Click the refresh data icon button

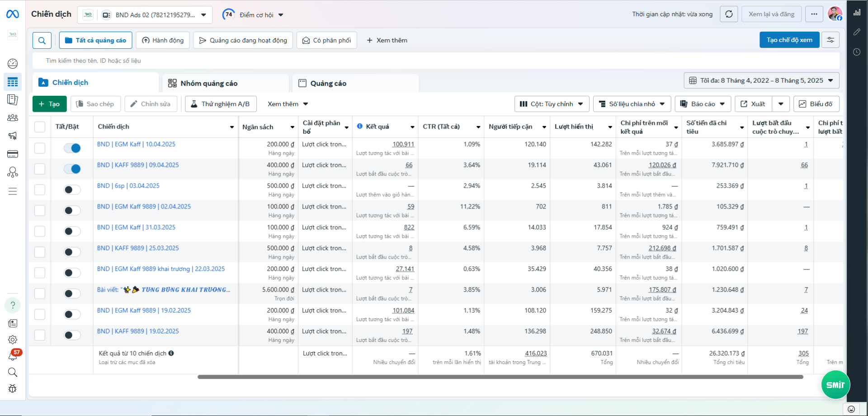coord(729,14)
